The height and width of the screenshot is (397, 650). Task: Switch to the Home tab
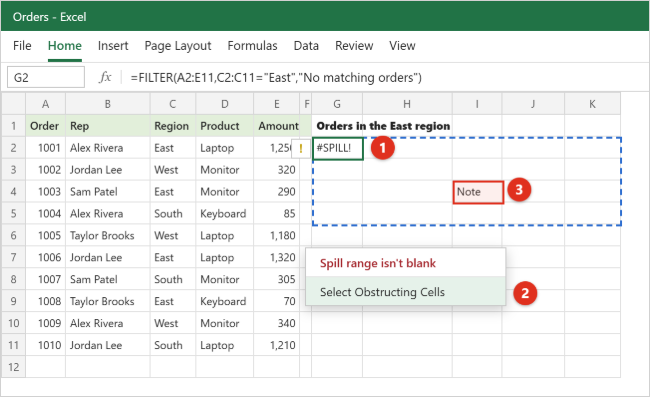(65, 46)
